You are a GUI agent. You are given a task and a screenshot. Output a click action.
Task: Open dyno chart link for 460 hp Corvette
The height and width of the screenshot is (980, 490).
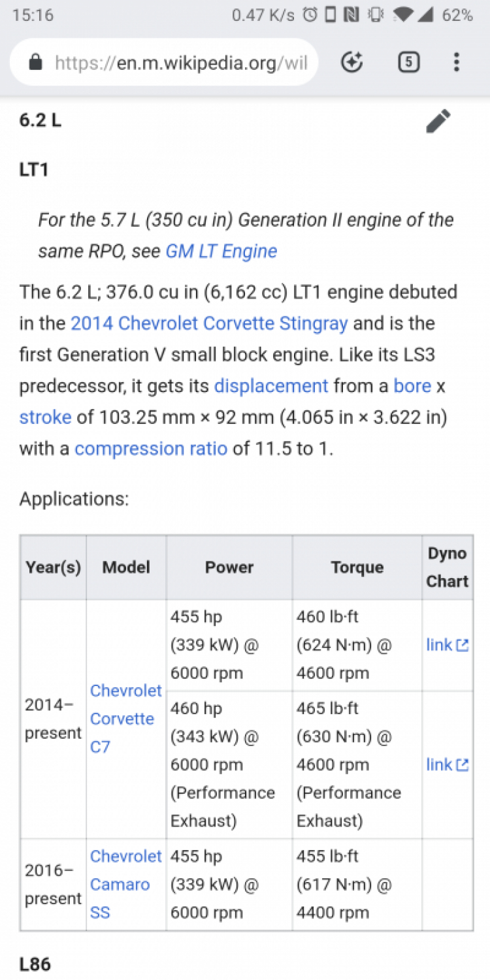[x=448, y=765]
